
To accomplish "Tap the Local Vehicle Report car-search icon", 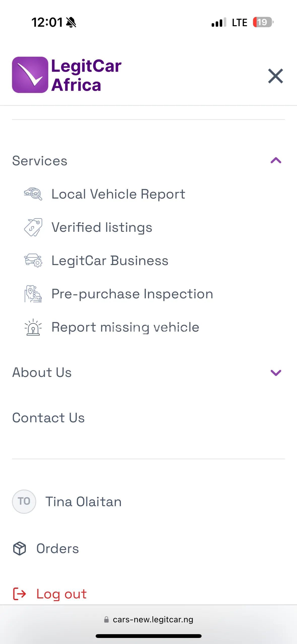I will pos(33,194).
